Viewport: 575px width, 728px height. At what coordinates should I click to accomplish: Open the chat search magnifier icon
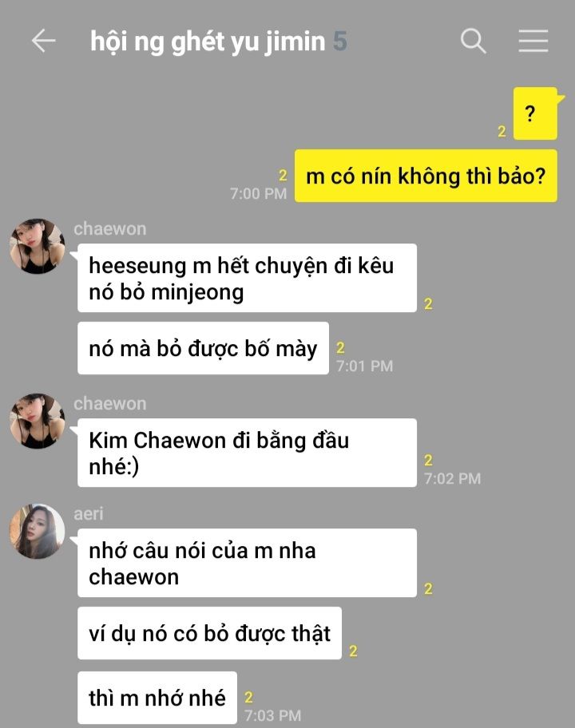point(474,41)
